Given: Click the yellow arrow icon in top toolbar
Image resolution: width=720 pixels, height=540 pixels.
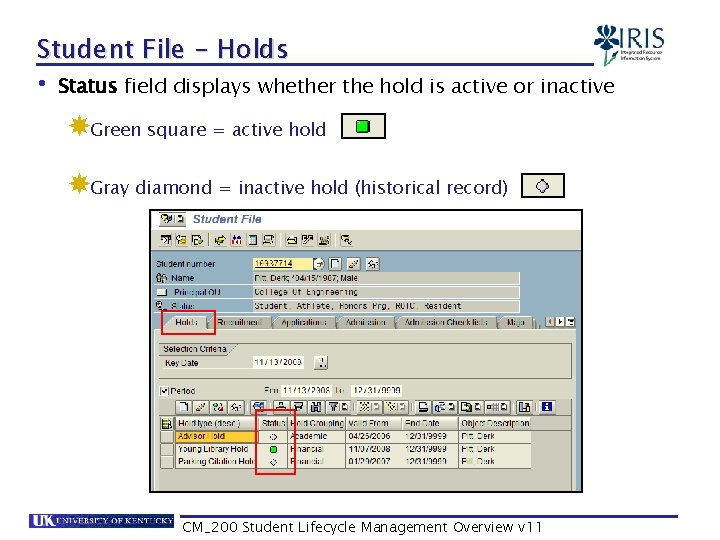Looking at the screenshot, I should pos(220,240).
